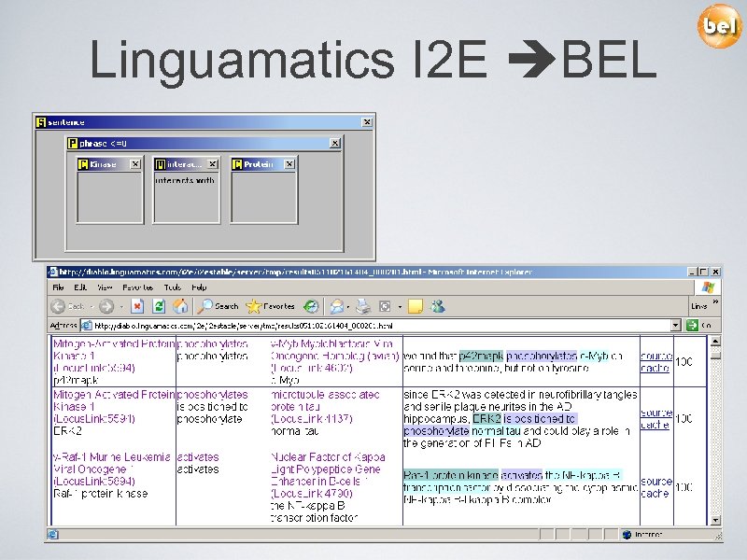Open source link in Raf-1 row
The image size is (747, 560).
coord(656,481)
